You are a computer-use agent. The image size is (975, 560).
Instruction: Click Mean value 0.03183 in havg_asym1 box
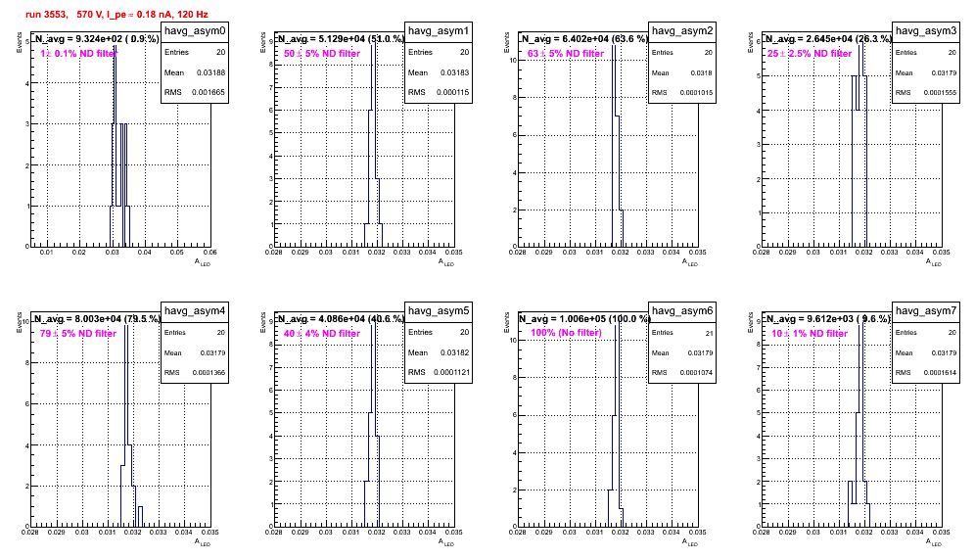[x=454, y=72]
